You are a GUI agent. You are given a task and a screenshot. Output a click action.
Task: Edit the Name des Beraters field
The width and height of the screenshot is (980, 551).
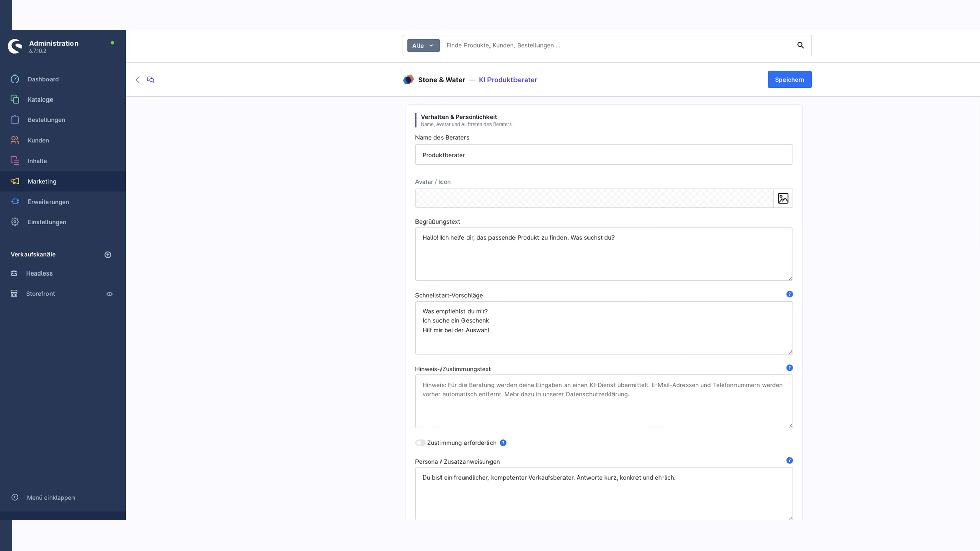click(x=604, y=155)
